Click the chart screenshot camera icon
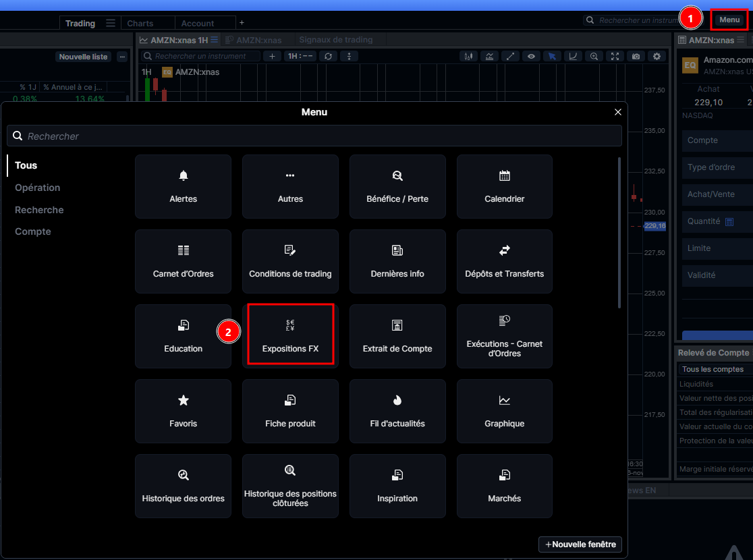The width and height of the screenshot is (753, 560). [x=636, y=56]
